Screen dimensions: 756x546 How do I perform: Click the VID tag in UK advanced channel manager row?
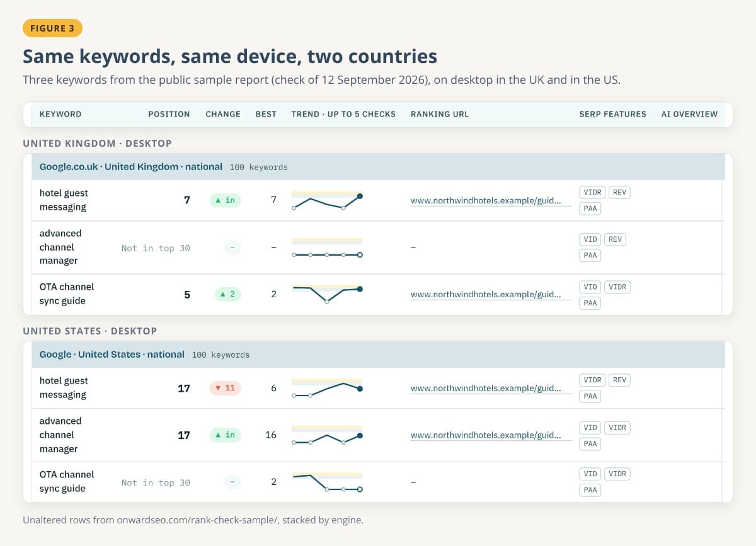[x=590, y=239]
